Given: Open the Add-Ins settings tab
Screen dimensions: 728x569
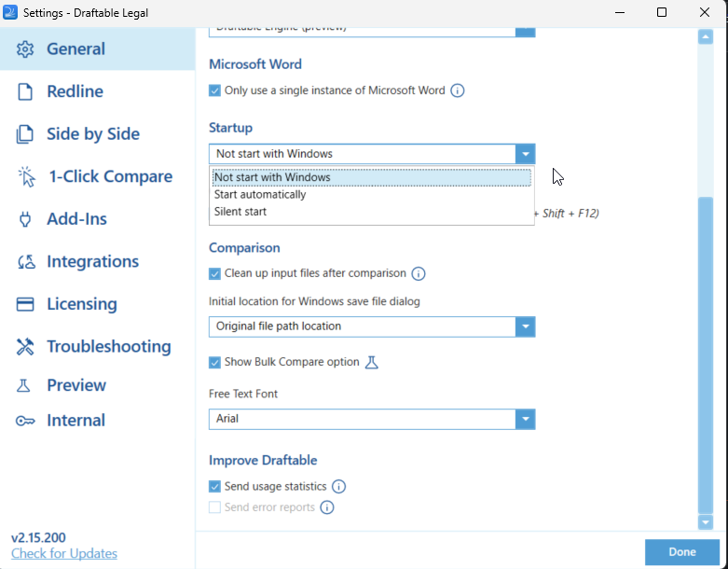Looking at the screenshot, I should 98,219.
